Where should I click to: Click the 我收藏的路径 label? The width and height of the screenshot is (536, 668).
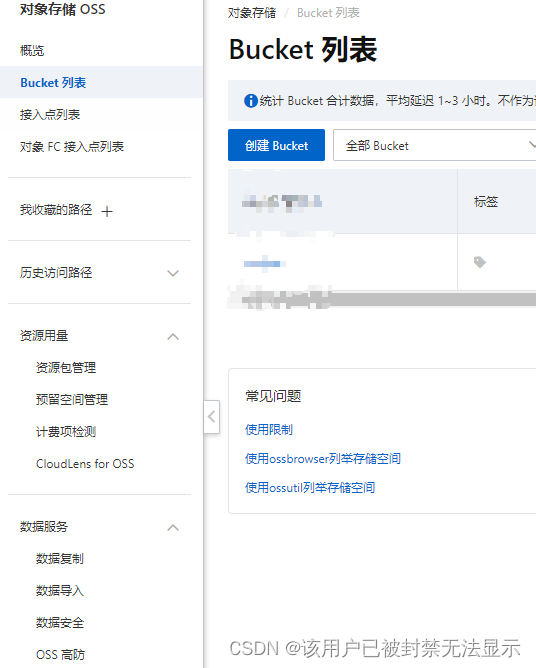(56, 210)
